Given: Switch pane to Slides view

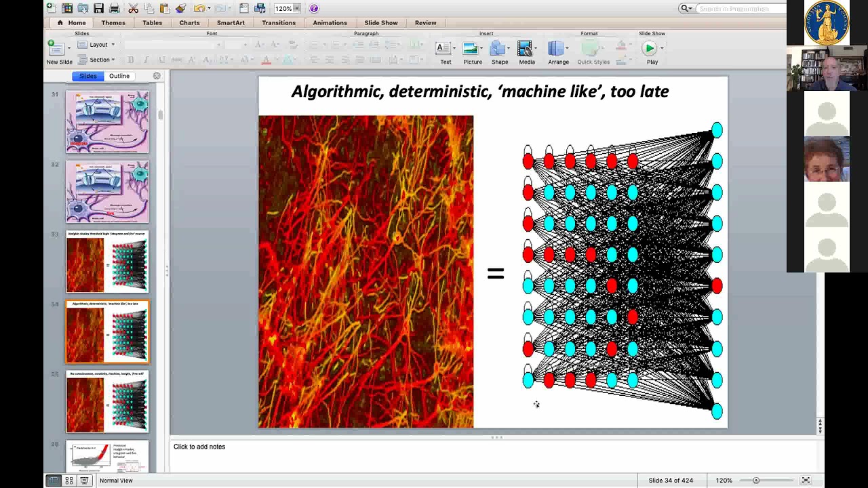Looking at the screenshot, I should point(87,76).
